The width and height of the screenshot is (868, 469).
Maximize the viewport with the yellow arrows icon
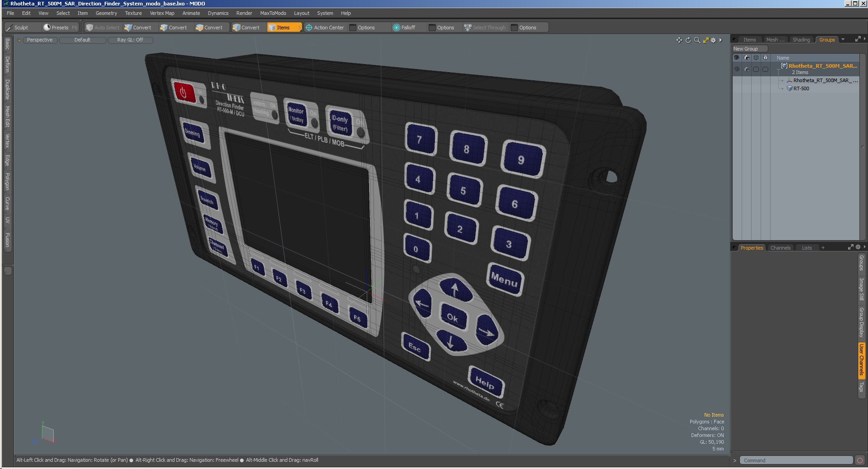706,40
